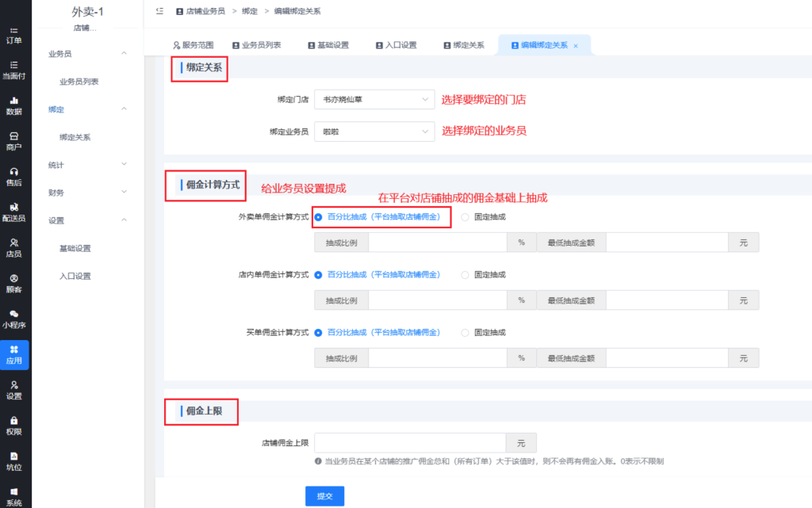This screenshot has width=812, height=508.
Task: Switch to the 业务员列表 tab
Action: (256, 45)
